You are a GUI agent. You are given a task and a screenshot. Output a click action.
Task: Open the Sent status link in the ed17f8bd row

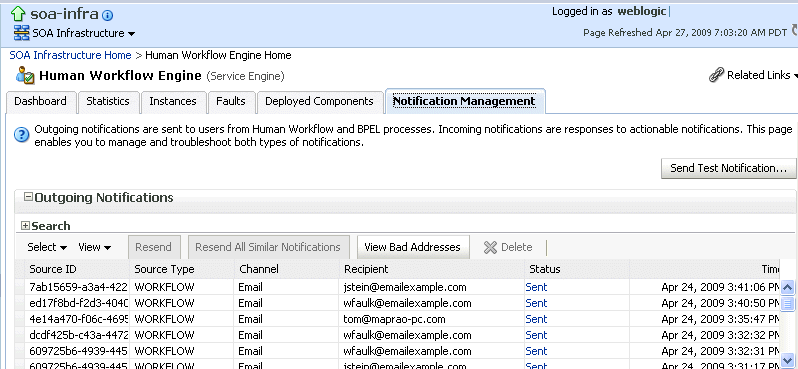tap(536, 303)
